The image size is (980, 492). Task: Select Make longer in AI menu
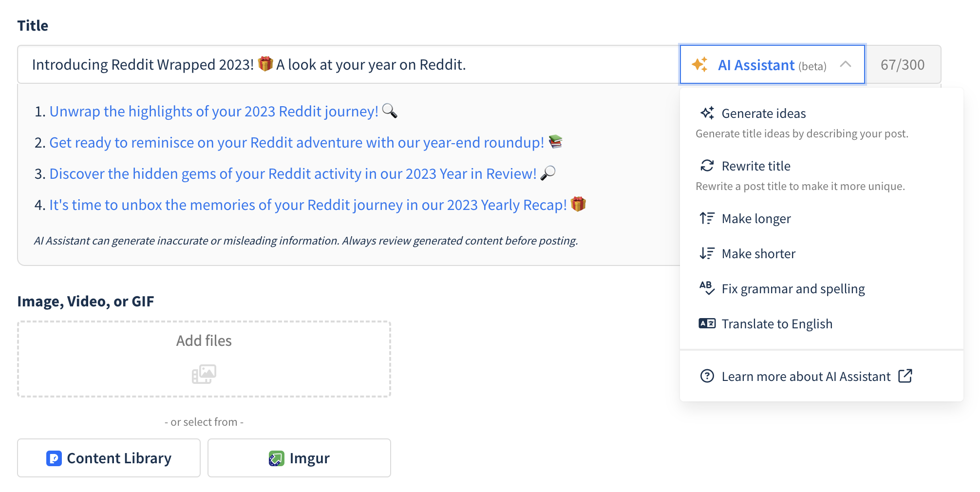tap(756, 219)
